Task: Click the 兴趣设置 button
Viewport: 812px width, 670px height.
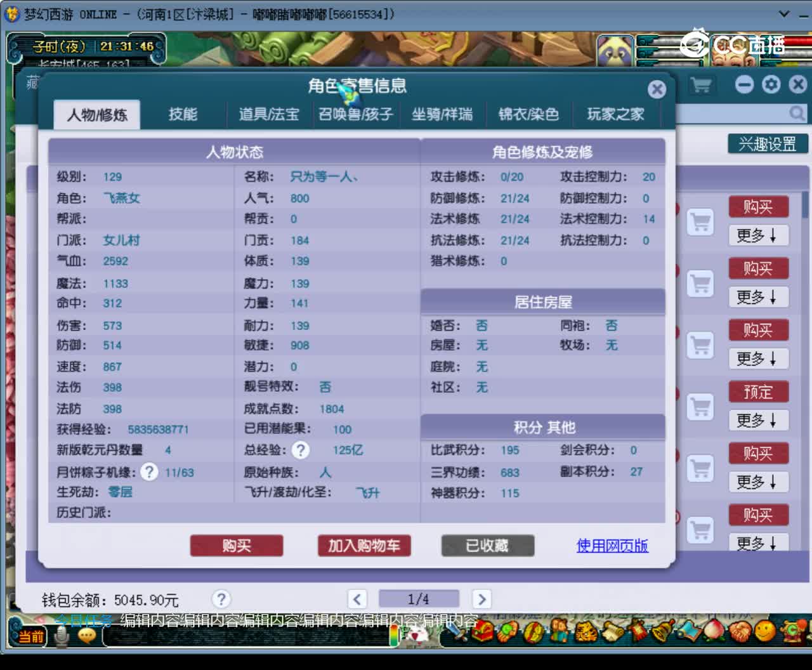Action: 768,144
